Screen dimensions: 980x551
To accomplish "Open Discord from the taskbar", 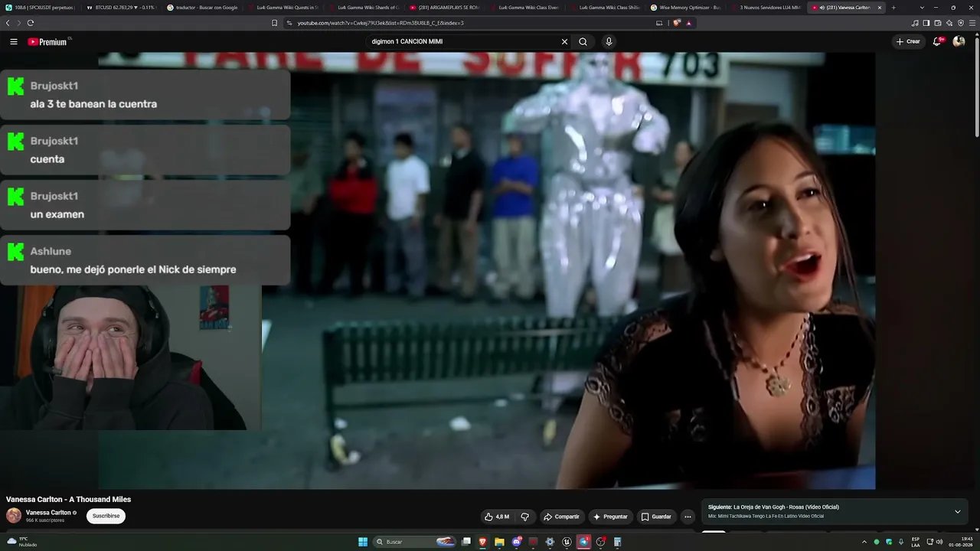I will (x=516, y=542).
